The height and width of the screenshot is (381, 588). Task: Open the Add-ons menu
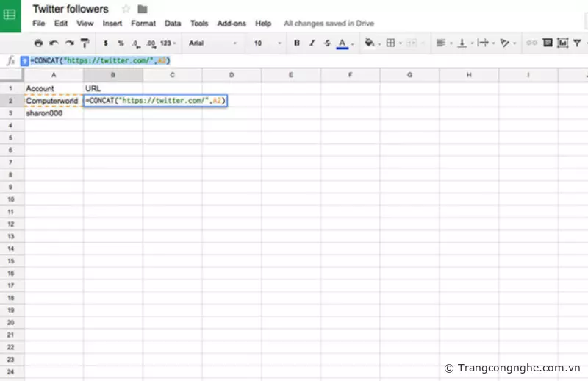click(x=230, y=24)
